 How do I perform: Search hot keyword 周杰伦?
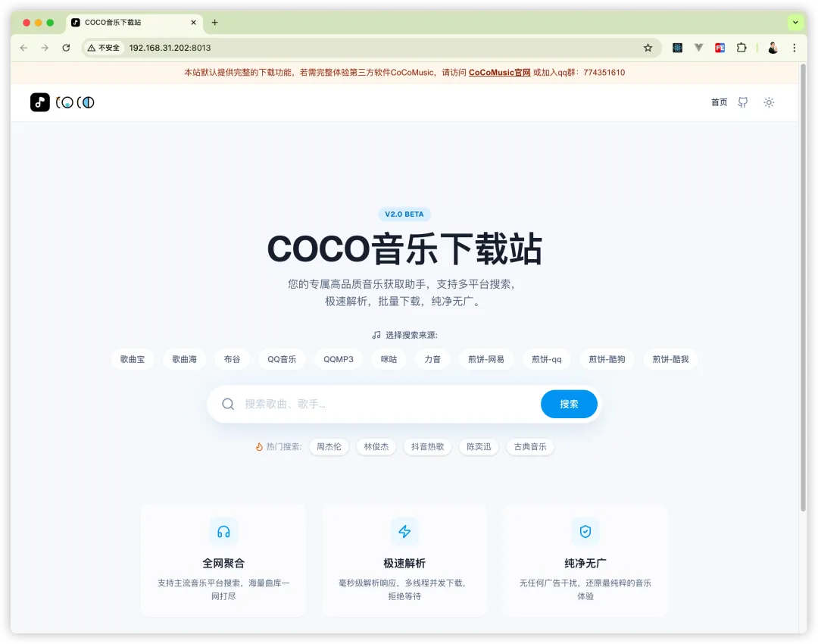(x=329, y=447)
